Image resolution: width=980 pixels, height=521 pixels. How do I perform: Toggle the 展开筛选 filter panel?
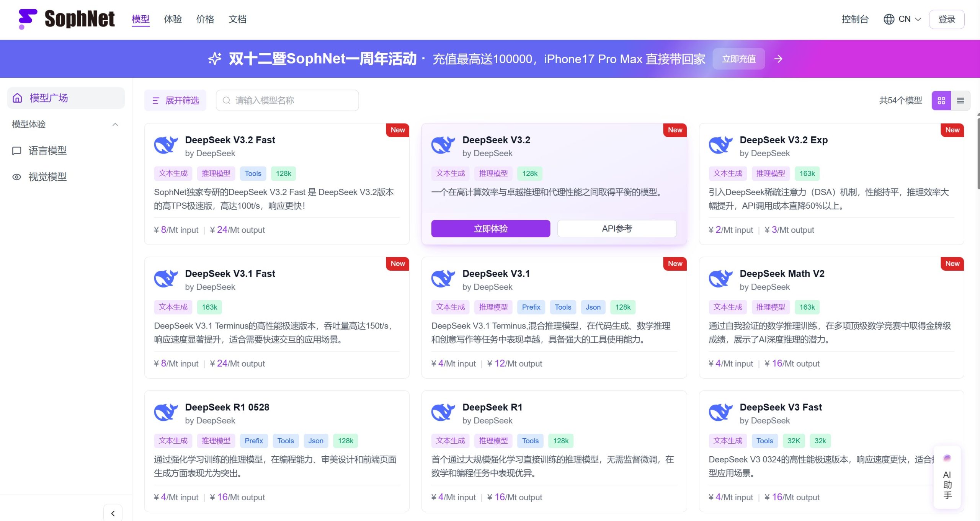(x=175, y=100)
